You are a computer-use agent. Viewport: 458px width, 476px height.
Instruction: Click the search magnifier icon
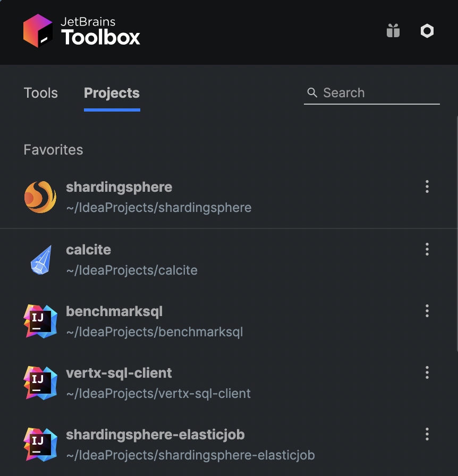point(312,92)
